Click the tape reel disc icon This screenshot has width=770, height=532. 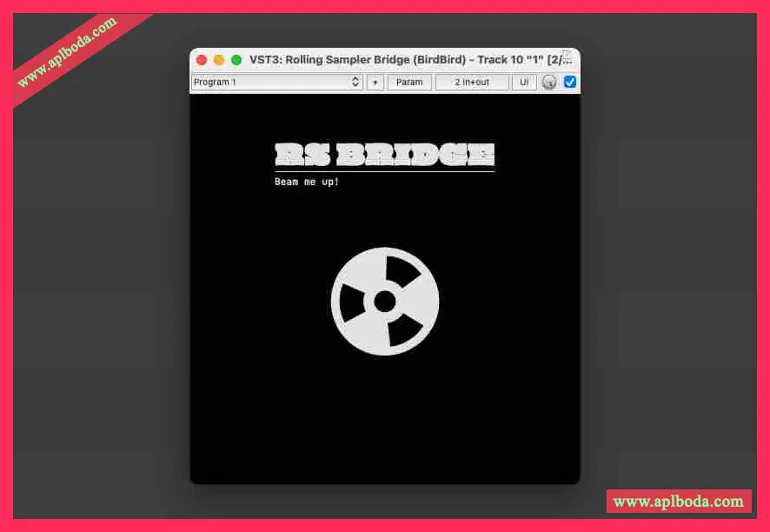(x=385, y=302)
